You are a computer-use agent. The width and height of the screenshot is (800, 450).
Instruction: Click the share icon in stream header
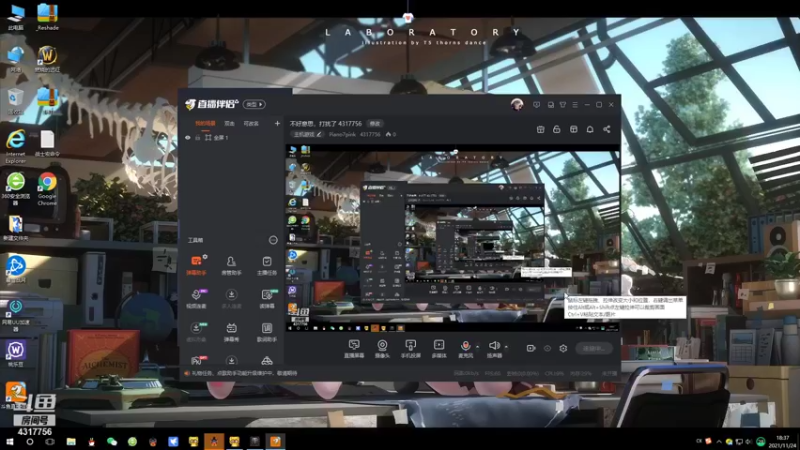click(x=607, y=130)
